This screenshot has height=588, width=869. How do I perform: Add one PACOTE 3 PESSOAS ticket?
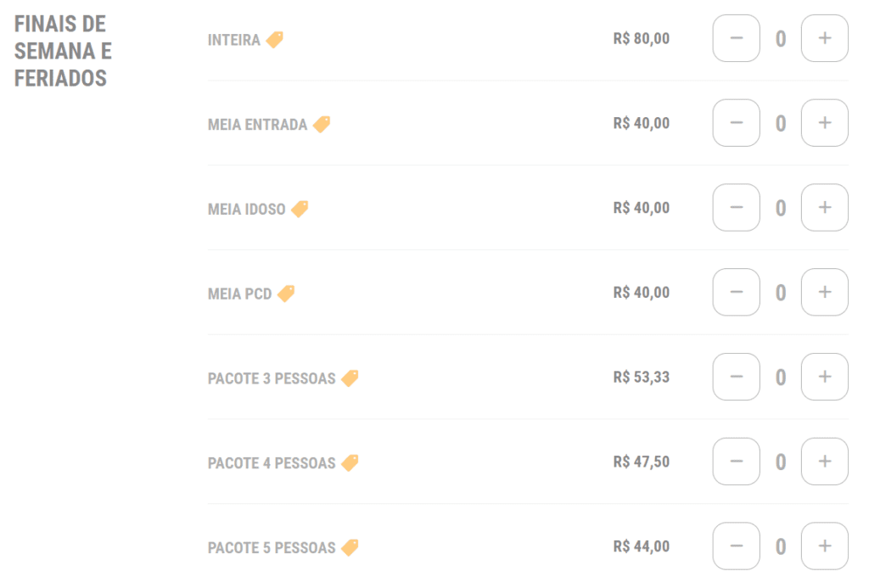click(x=825, y=377)
